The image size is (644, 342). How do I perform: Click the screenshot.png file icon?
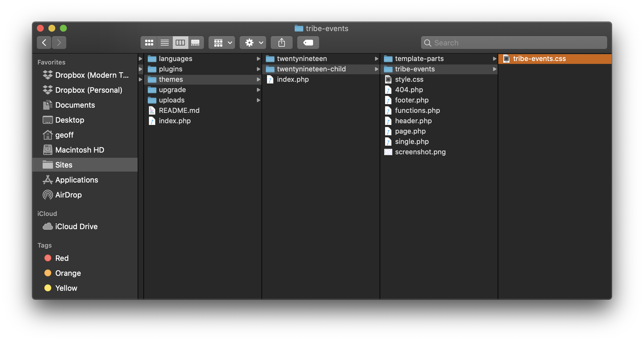pyautogui.click(x=388, y=152)
